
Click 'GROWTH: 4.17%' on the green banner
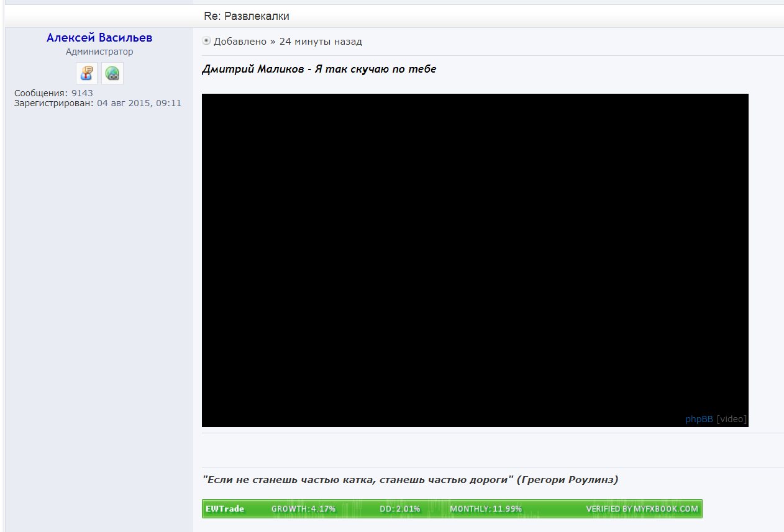click(303, 509)
